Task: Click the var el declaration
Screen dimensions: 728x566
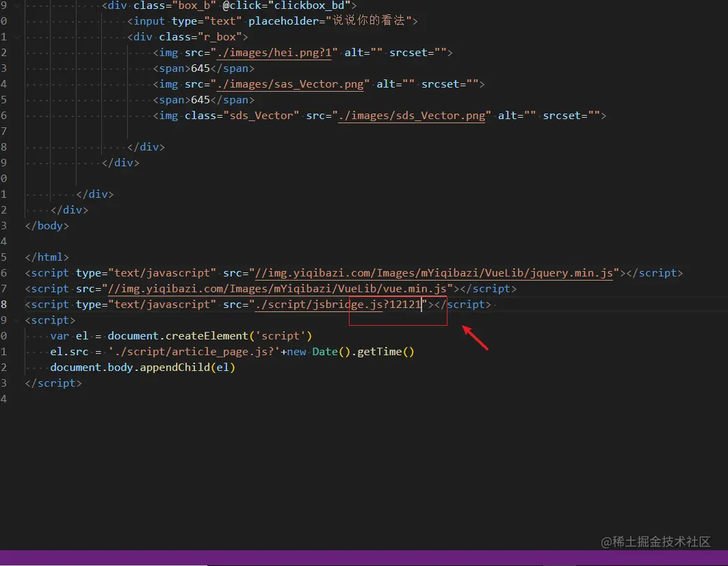Action: (x=69, y=336)
